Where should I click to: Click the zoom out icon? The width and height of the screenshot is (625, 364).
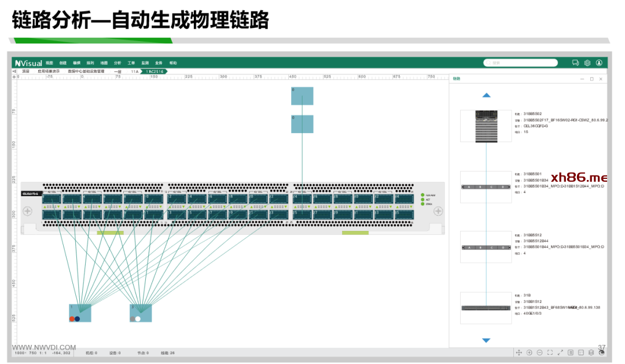point(540,352)
